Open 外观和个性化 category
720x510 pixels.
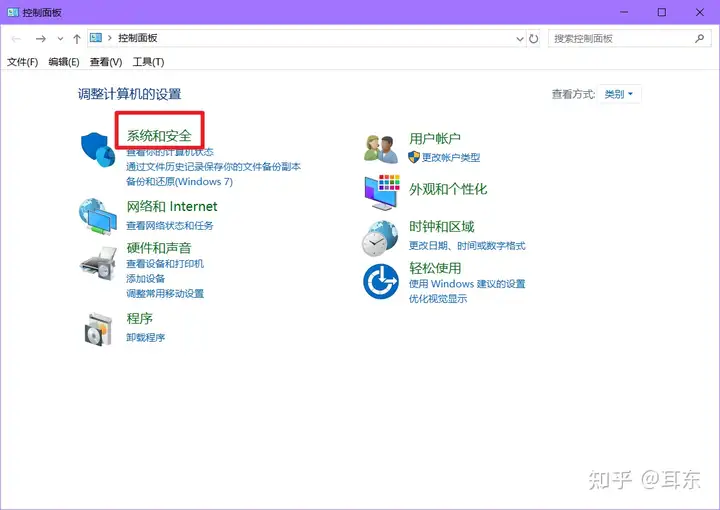448,189
